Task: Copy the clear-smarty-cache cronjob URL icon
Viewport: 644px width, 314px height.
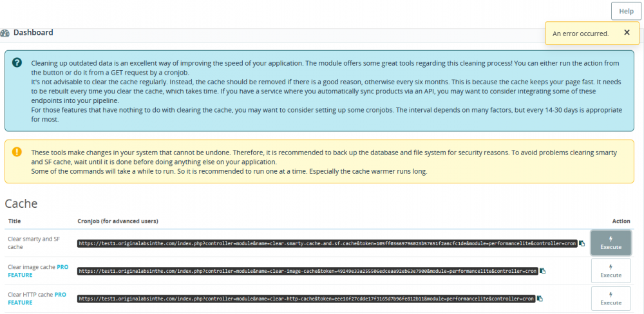Action: coord(582,243)
